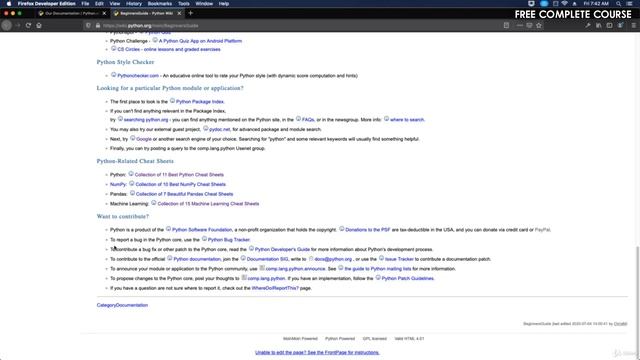Open Collection of 15 Machine Learning Cheat Sheets
This screenshot has height=360, width=640.
tap(208, 204)
